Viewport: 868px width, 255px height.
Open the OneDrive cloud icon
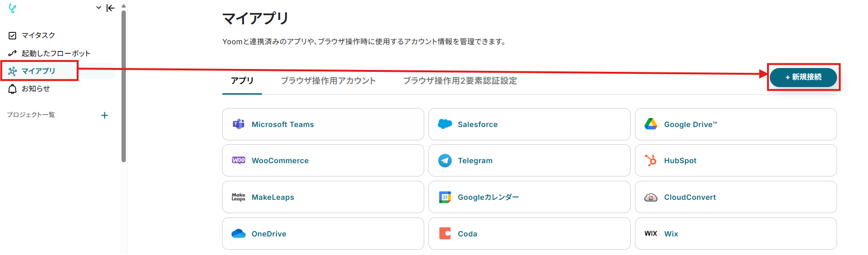pos(238,234)
